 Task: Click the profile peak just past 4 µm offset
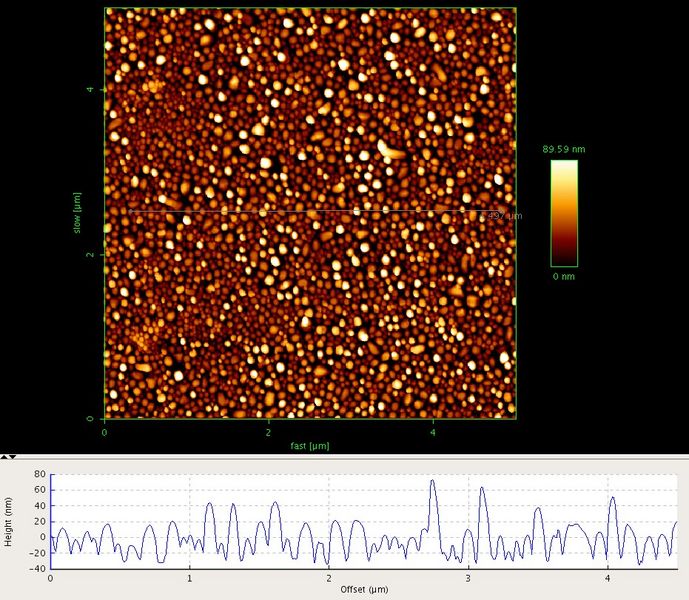(x=612, y=498)
